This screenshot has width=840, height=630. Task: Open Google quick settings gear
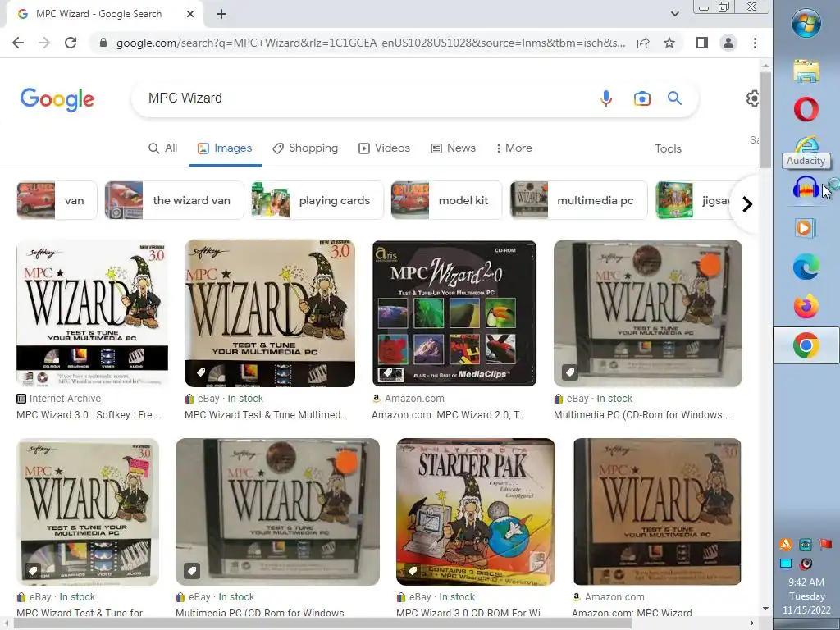pyautogui.click(x=753, y=98)
